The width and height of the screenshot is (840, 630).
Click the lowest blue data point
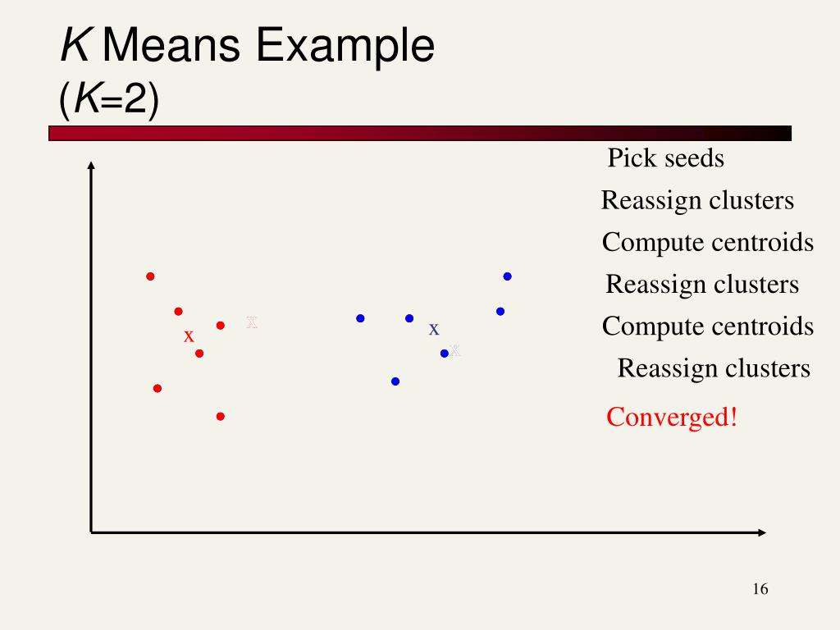click(x=395, y=381)
